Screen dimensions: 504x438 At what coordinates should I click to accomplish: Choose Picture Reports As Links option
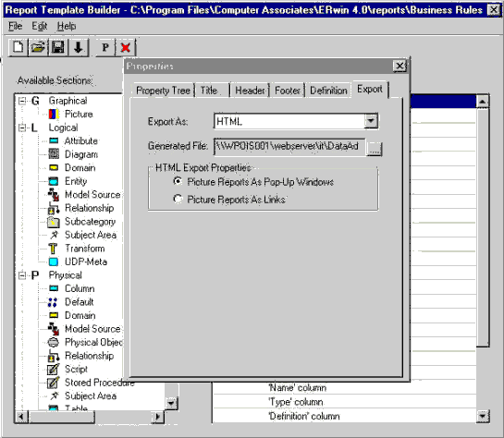pyautogui.click(x=178, y=199)
